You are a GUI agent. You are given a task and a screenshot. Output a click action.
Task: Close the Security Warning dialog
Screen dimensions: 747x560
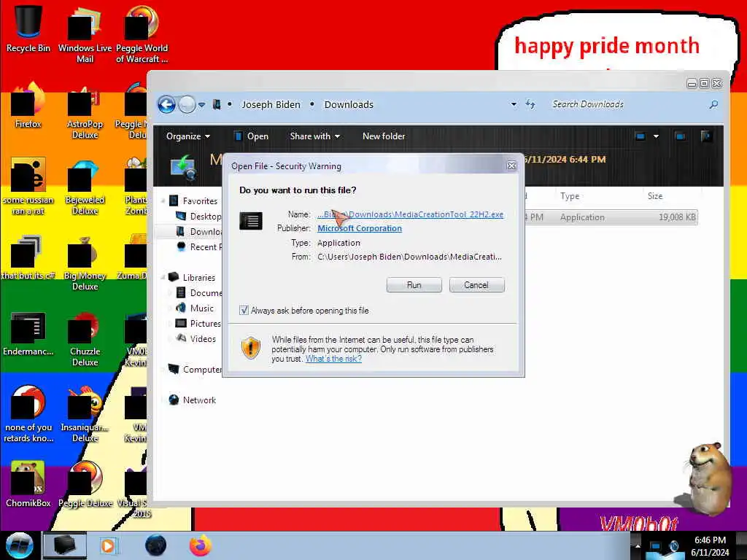pyautogui.click(x=511, y=166)
